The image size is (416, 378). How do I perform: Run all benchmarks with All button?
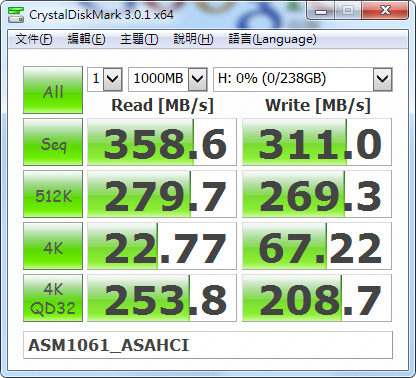point(53,90)
